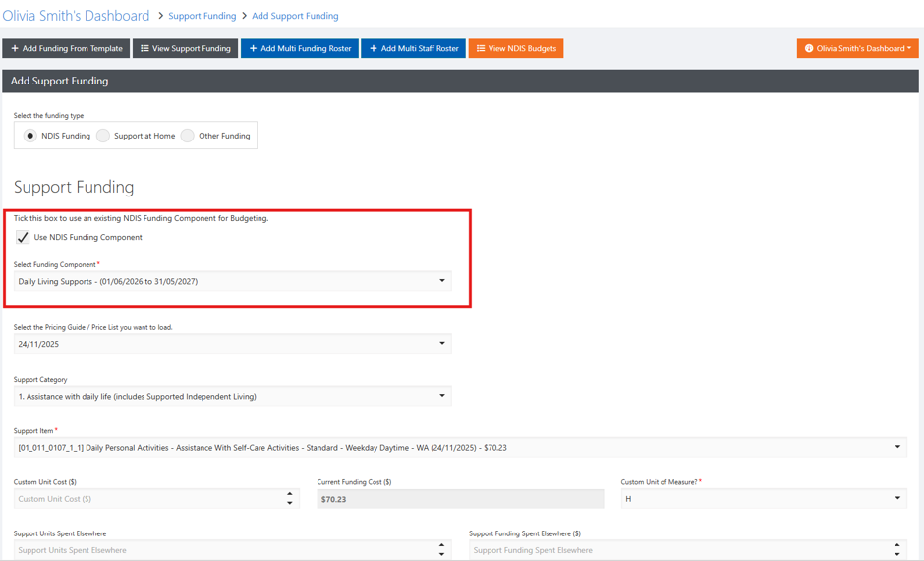
Task: Click the plus icon on Add Multi Staff Roster
Action: pos(373,48)
